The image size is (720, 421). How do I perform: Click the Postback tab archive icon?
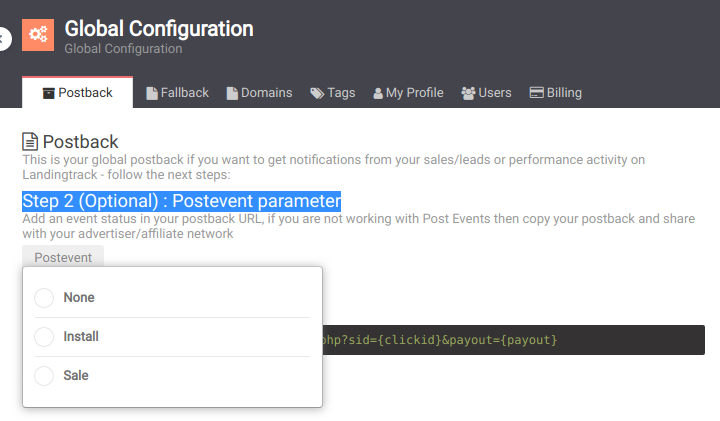click(x=48, y=93)
